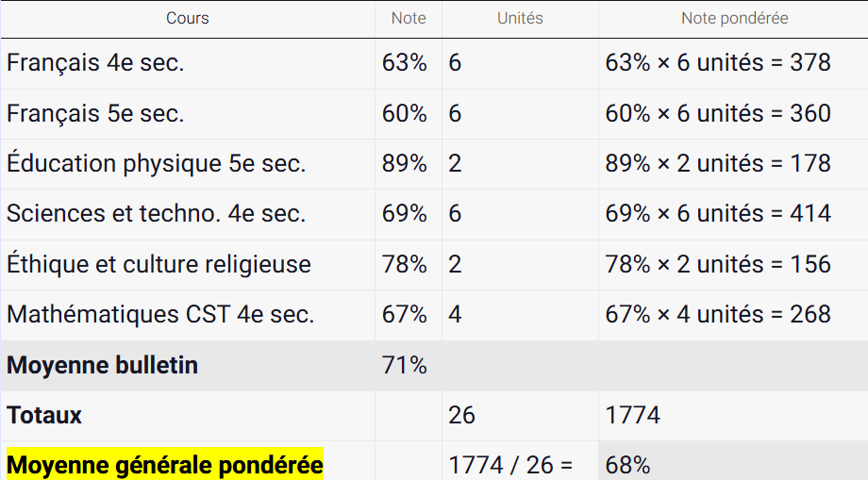
Task: Select the Moyenne bulletin row label
Action: pyautogui.click(x=102, y=366)
